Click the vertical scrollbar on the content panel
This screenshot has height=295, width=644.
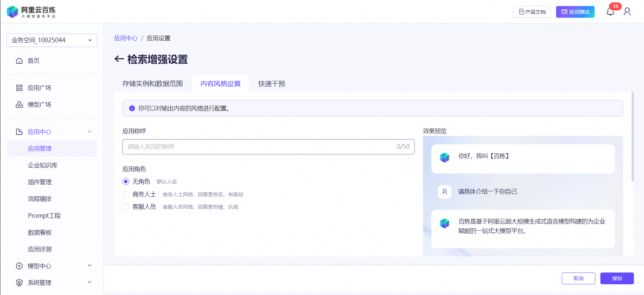(633, 137)
